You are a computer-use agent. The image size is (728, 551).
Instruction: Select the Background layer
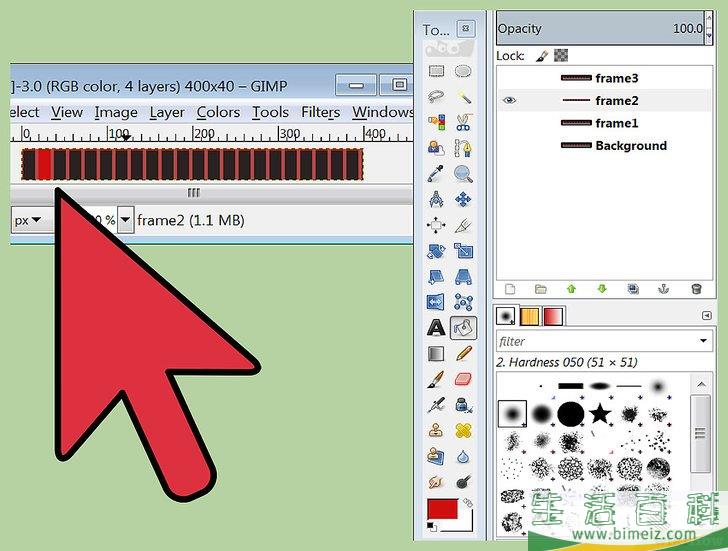coord(604,146)
